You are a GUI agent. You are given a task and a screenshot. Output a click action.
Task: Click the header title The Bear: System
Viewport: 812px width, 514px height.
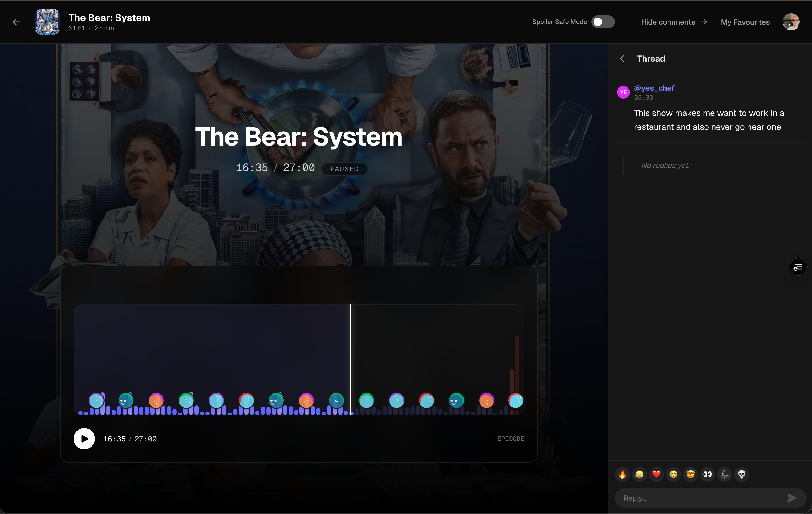pyautogui.click(x=109, y=18)
